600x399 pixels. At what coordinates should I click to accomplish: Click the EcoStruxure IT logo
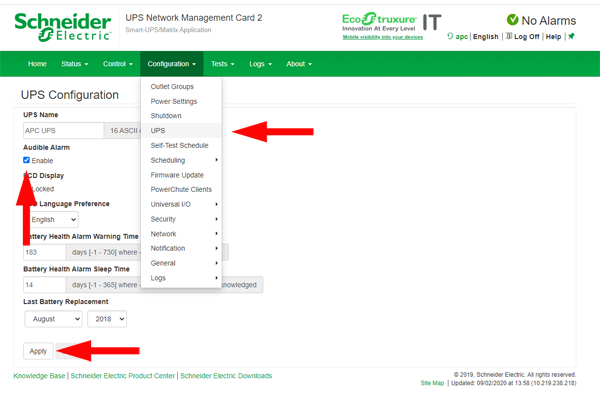391,22
